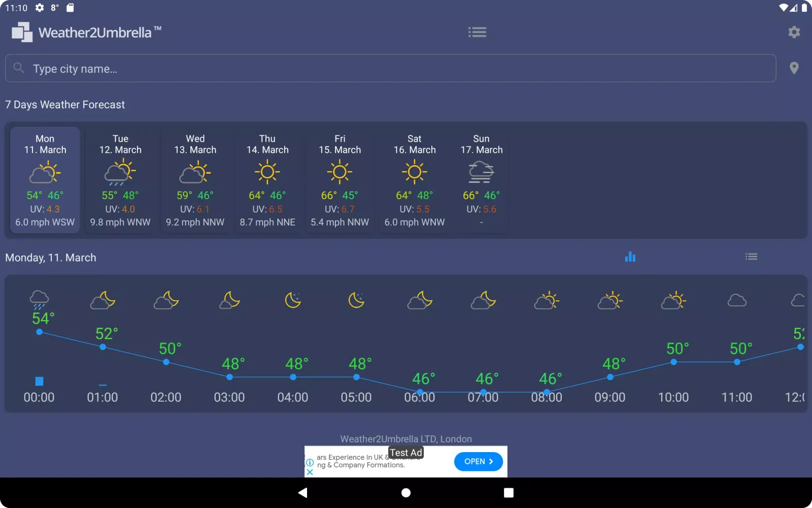
Task: Click the 50° data point at 02:00
Action: tap(166, 362)
